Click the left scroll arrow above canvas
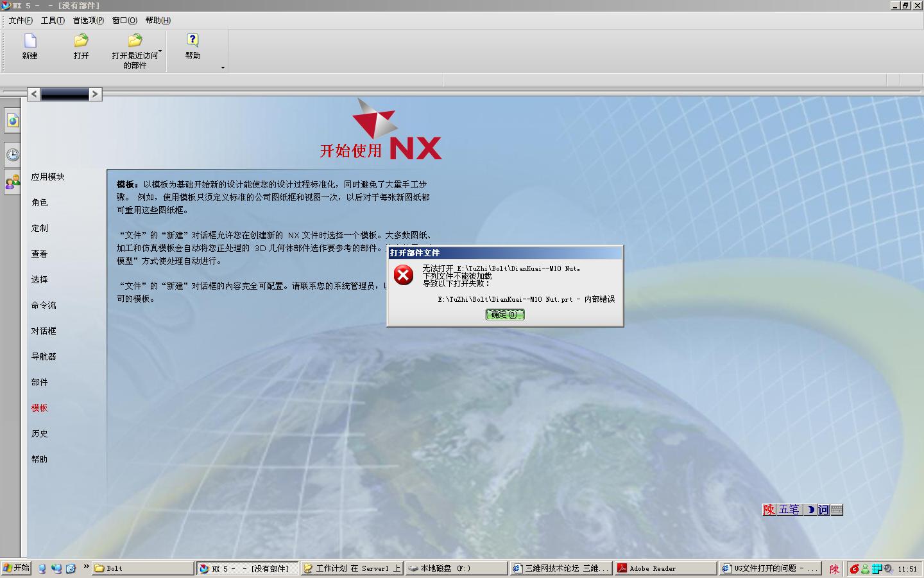This screenshot has width=924, height=578. coord(34,94)
